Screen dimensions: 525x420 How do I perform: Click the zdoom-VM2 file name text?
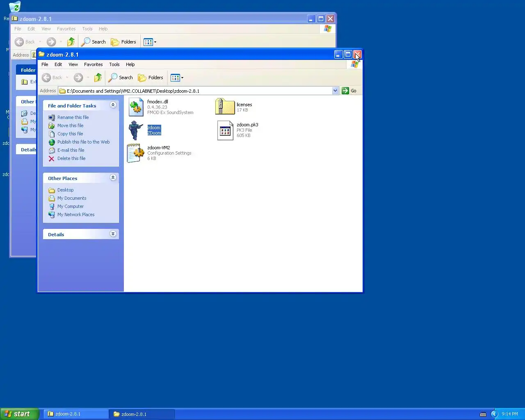click(158, 148)
